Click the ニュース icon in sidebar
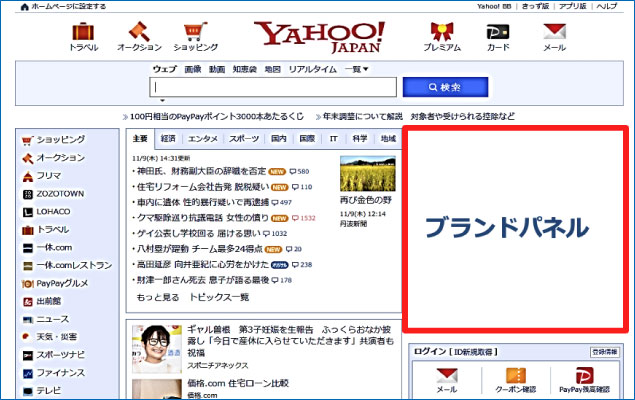The image size is (635, 400). (28, 320)
